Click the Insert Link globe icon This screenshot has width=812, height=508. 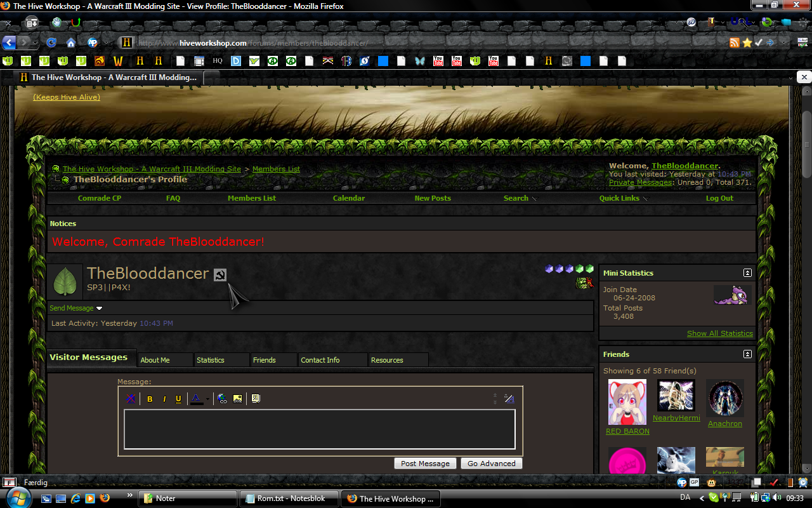click(222, 399)
